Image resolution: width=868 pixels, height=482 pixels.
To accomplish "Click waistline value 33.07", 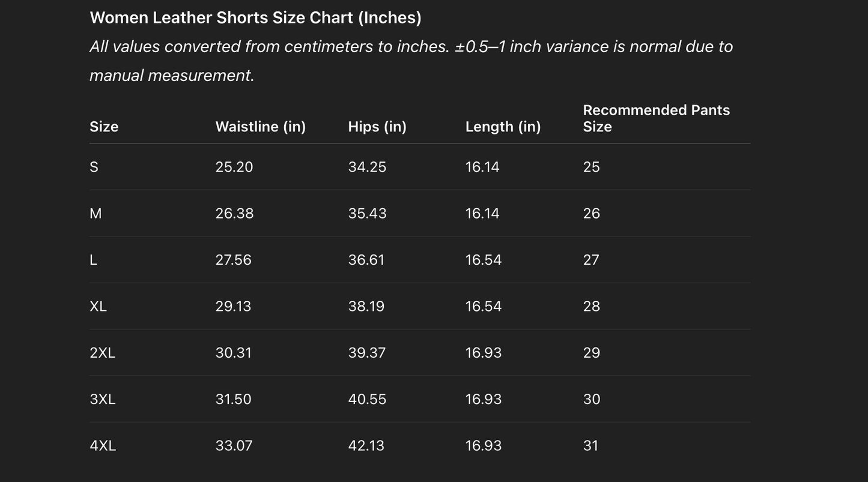I will pos(234,445).
